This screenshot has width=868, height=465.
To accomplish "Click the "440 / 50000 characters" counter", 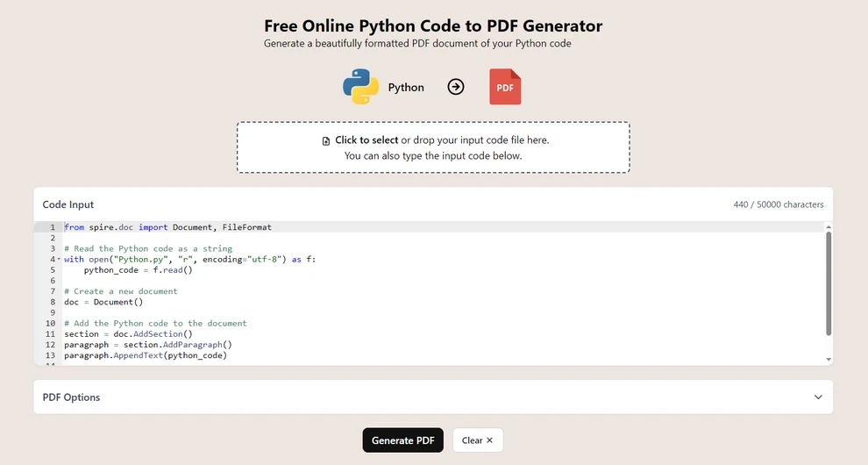I will click(x=778, y=204).
